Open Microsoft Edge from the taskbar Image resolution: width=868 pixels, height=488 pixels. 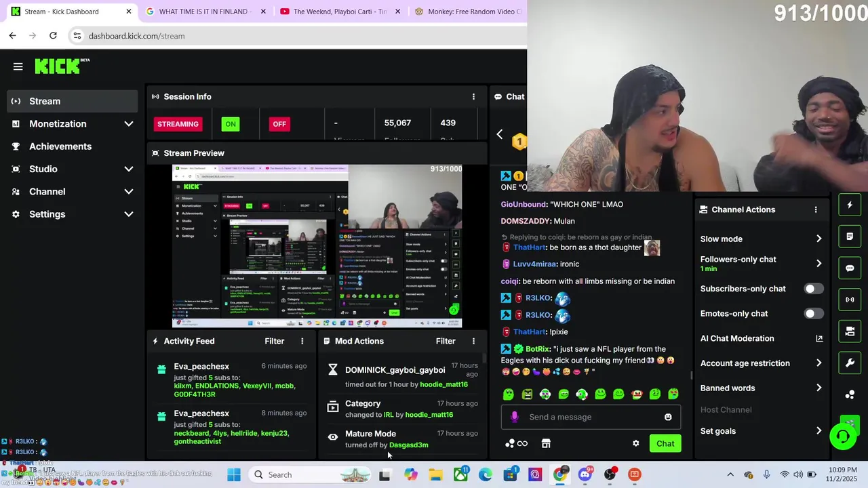(x=486, y=474)
